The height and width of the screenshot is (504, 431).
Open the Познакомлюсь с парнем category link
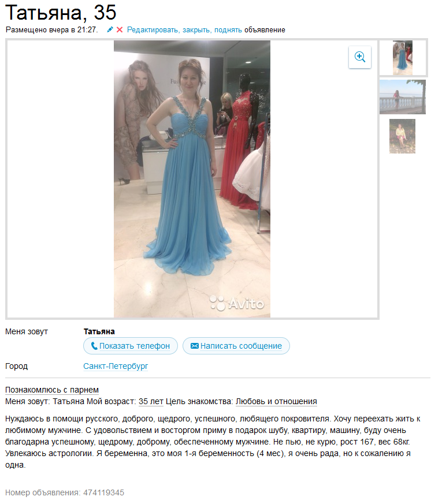52,390
